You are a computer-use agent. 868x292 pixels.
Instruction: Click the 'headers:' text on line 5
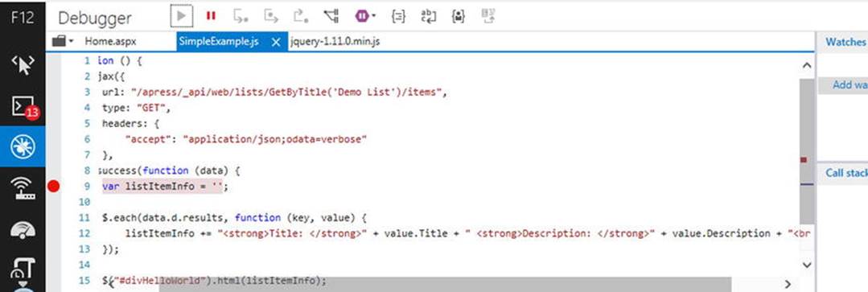click(125, 123)
